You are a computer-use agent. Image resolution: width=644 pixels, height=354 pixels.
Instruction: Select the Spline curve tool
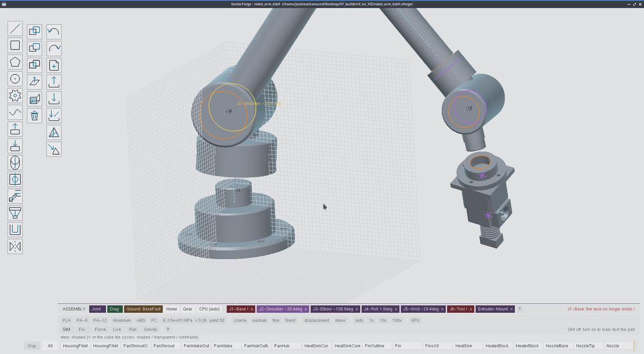15,113
